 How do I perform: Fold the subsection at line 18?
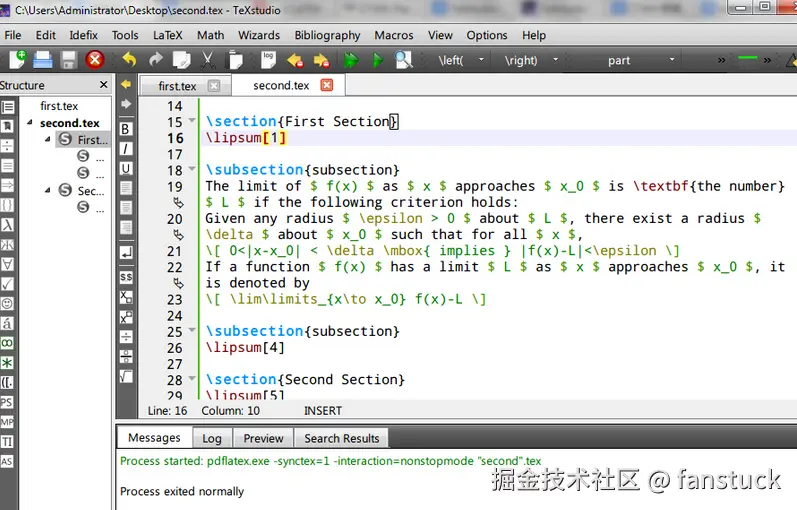pyautogui.click(x=192, y=169)
